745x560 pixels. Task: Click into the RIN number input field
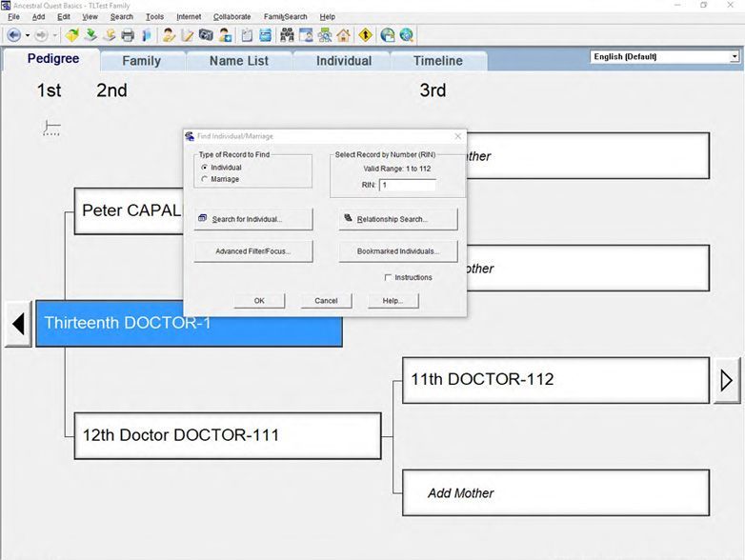point(408,186)
